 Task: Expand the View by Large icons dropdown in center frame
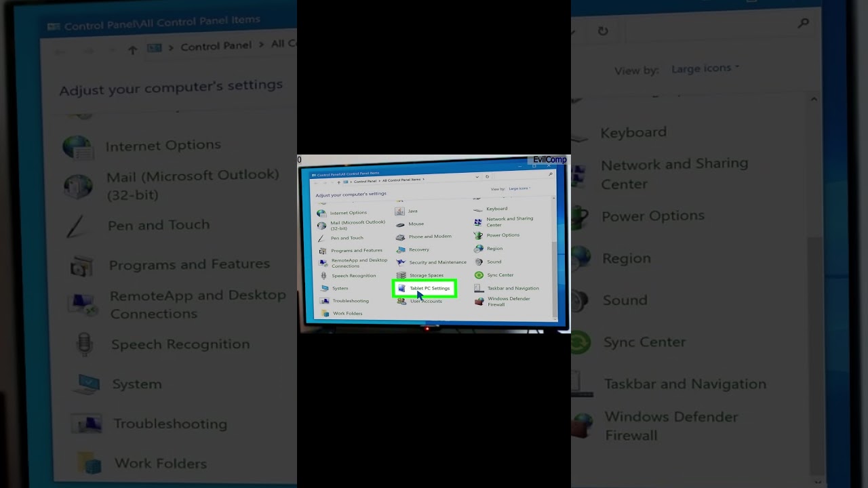[519, 188]
